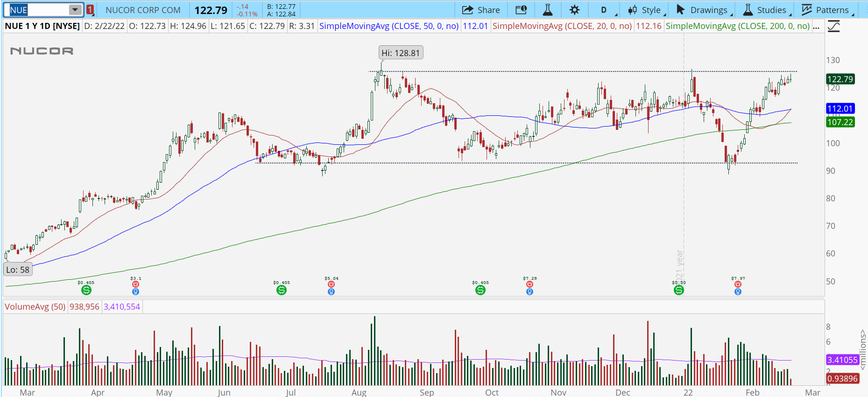Screen dimensions: 868x397
Task: Open the quick quote info icon
Action: pyautogui.click(x=521, y=10)
